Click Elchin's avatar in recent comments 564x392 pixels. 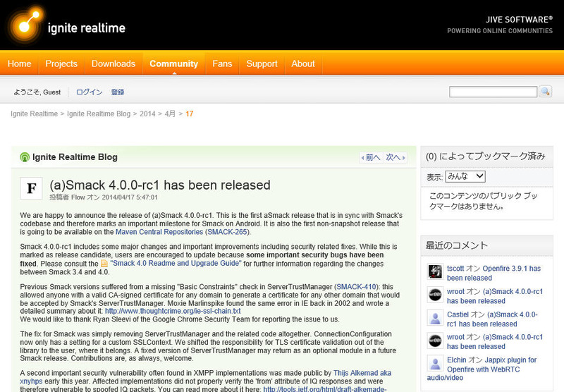[x=435, y=364]
